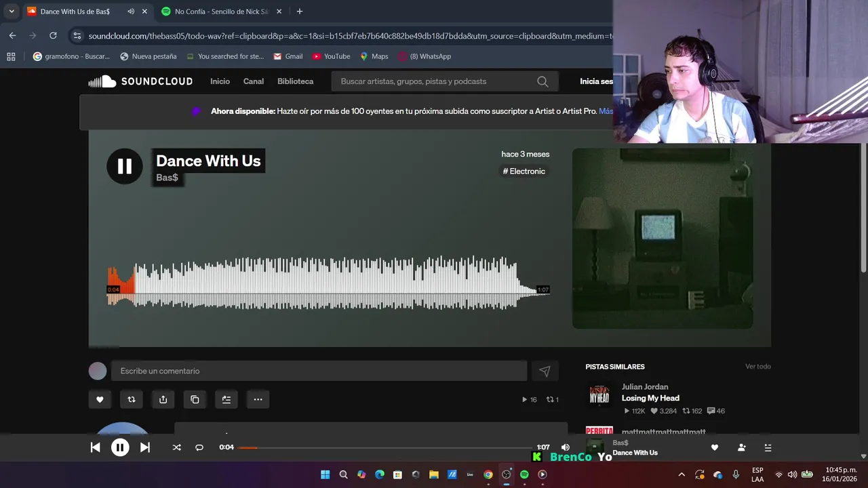Click the Dance With Us track artwork
868x488 pixels.
click(663, 239)
